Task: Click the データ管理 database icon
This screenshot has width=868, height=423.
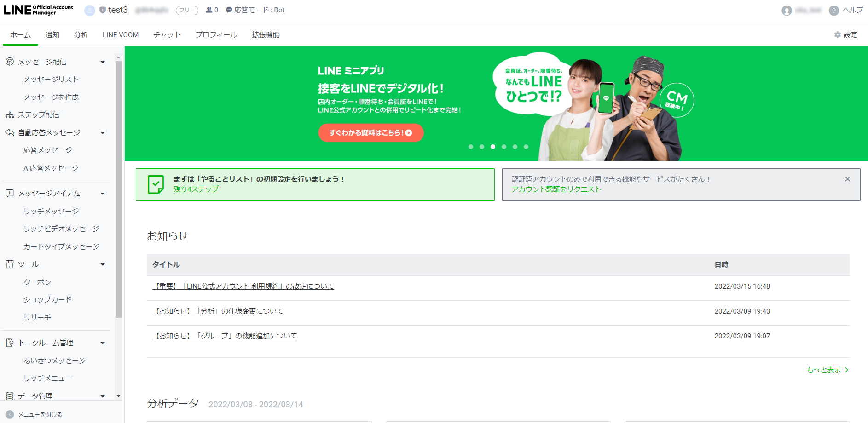Action: [x=10, y=396]
